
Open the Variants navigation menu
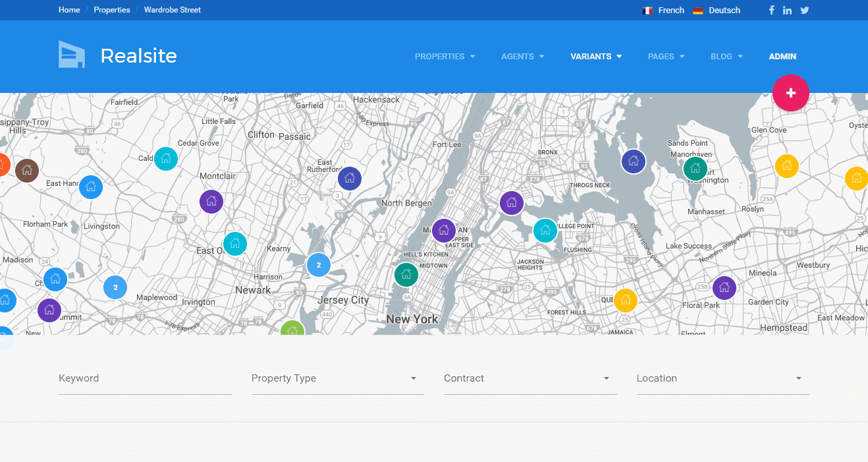596,57
